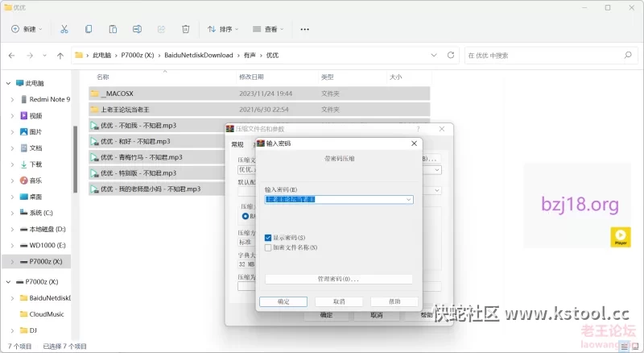Image resolution: width=644 pixels, height=353 pixels.
Task: Select the _MACOSX folder row
Action: click(x=259, y=93)
